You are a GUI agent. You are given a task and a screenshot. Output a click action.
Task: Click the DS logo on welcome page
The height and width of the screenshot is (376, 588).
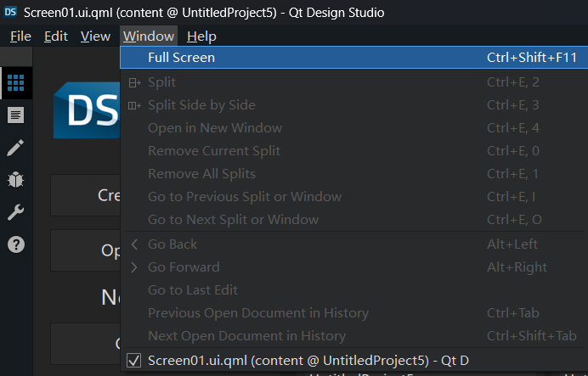[x=87, y=110]
